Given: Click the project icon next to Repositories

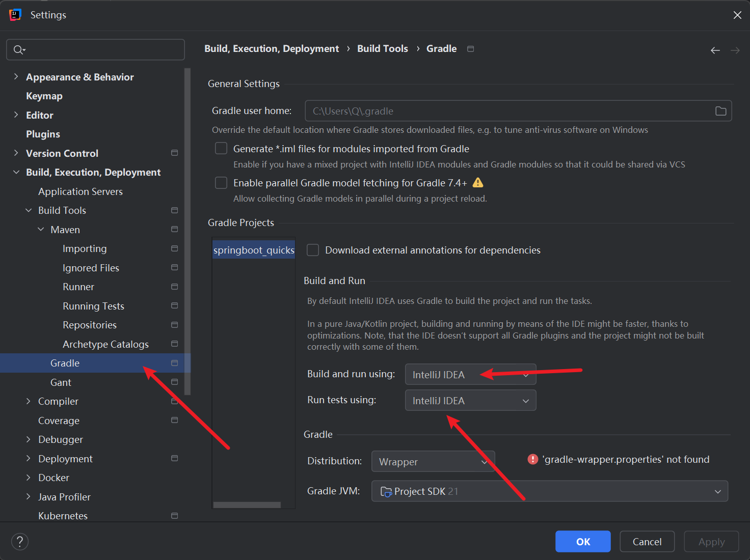Looking at the screenshot, I should (x=175, y=325).
